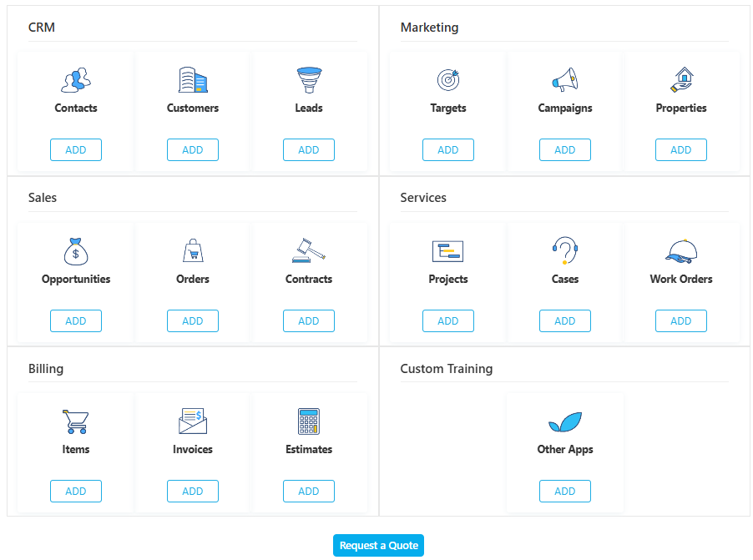Select the Orders label
This screenshot has width=753, height=560.
point(193,279)
